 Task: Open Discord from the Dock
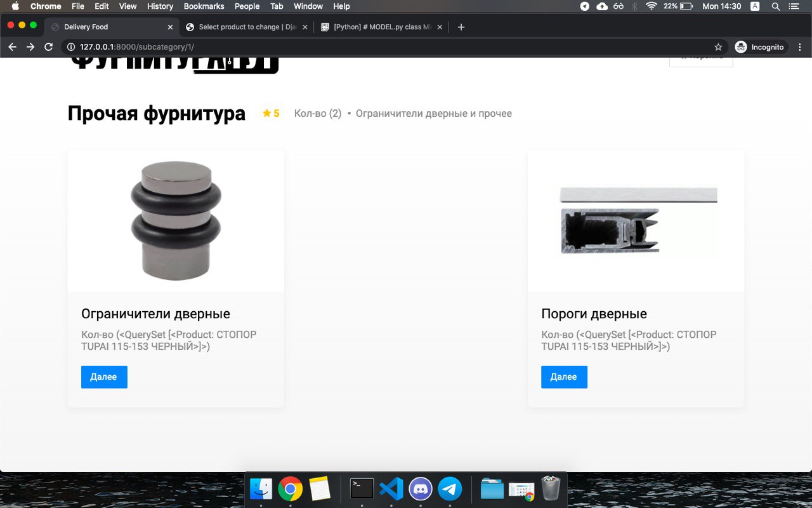421,489
